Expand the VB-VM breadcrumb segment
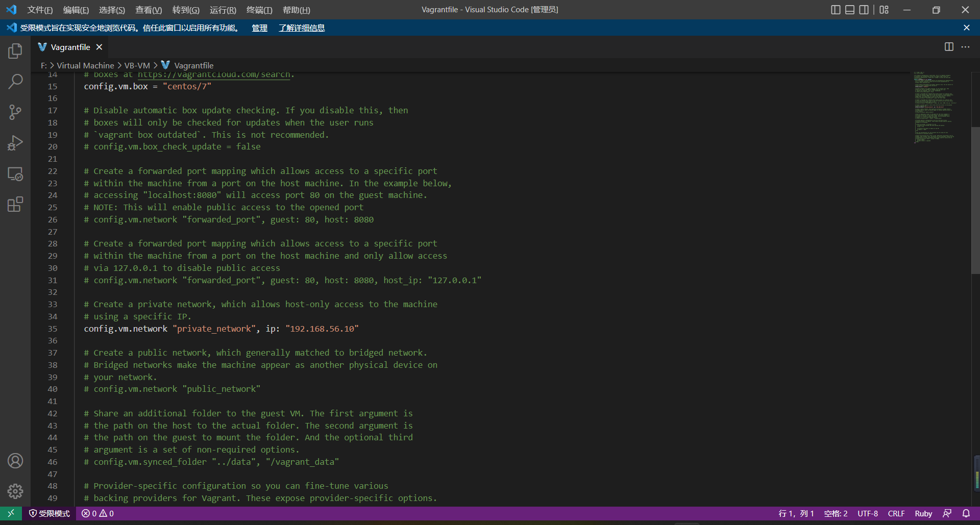Viewport: 980px width, 525px height. point(137,65)
